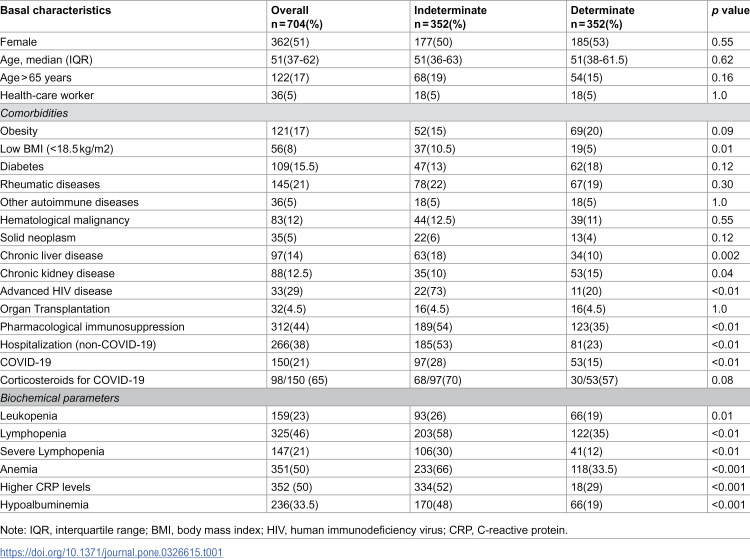Click the Comorbidities section row
This screenshot has height=559, width=750.
[x=375, y=113]
